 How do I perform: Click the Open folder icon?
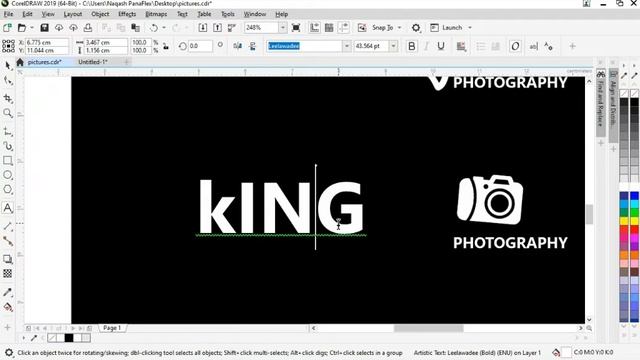pos(22,28)
